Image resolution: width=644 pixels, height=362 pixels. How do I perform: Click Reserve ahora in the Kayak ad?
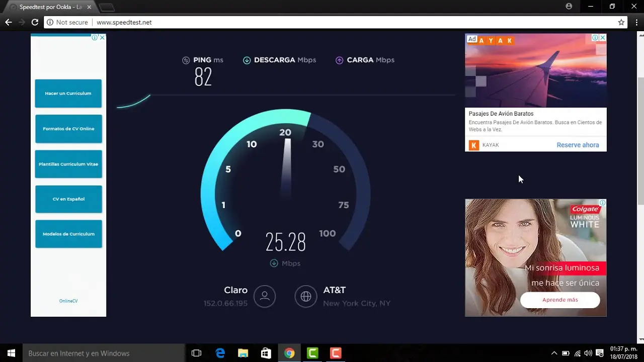coord(578,145)
